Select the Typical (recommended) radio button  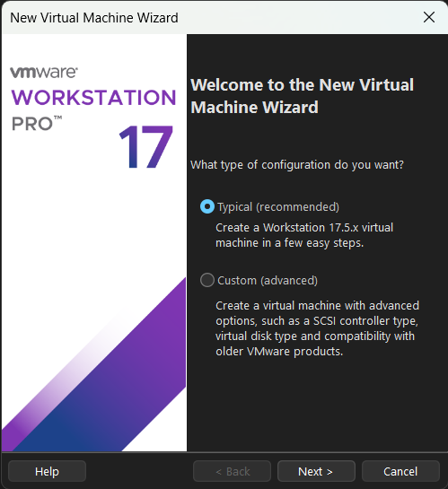point(207,206)
